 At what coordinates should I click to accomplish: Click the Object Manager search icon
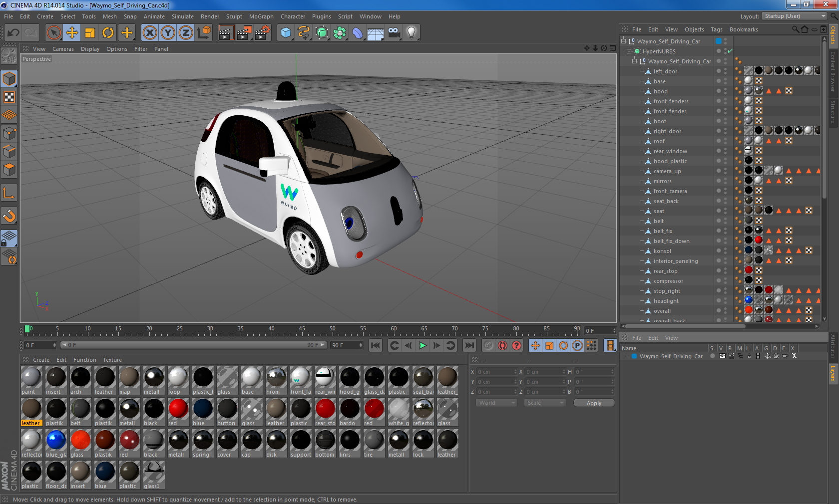pyautogui.click(x=796, y=29)
